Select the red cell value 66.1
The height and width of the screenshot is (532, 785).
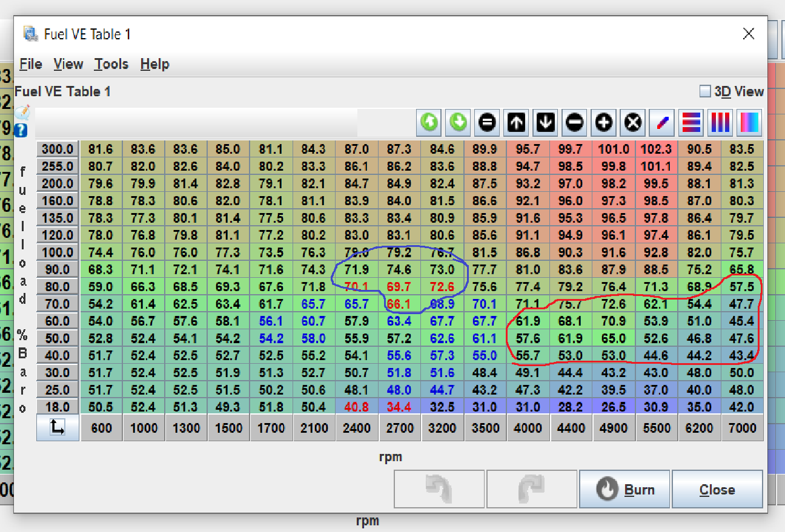399,304
